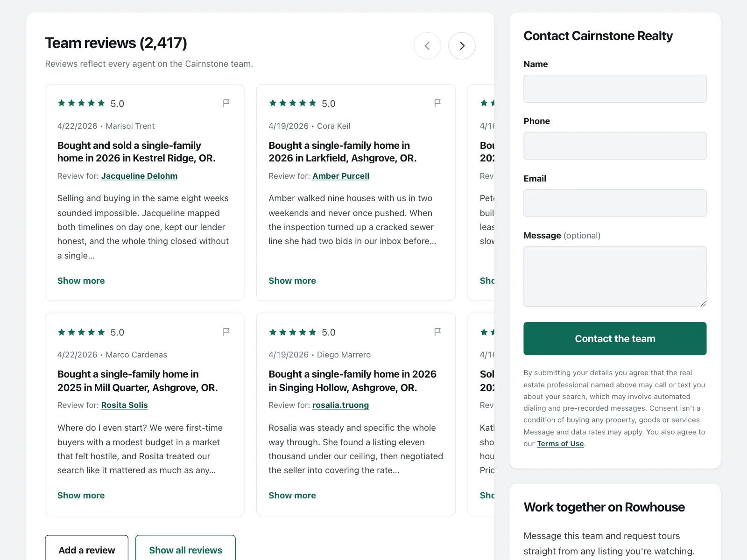Flag Diego Marrero's review

click(x=437, y=332)
